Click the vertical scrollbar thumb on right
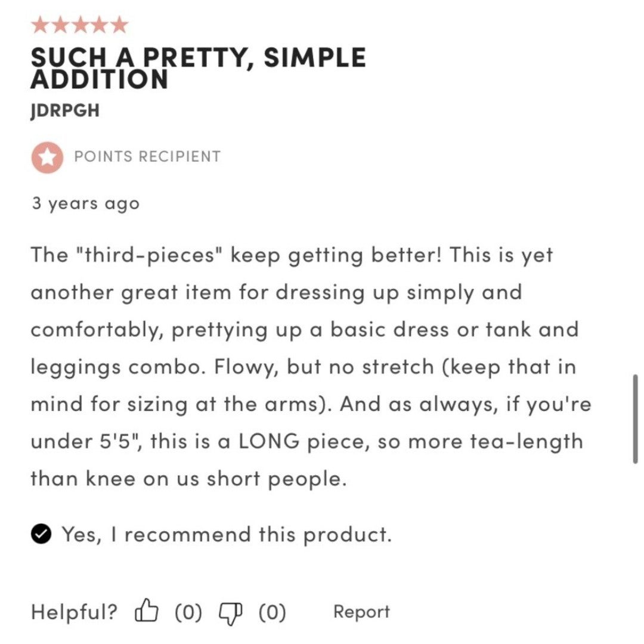The height and width of the screenshot is (644, 644). pos(636,419)
